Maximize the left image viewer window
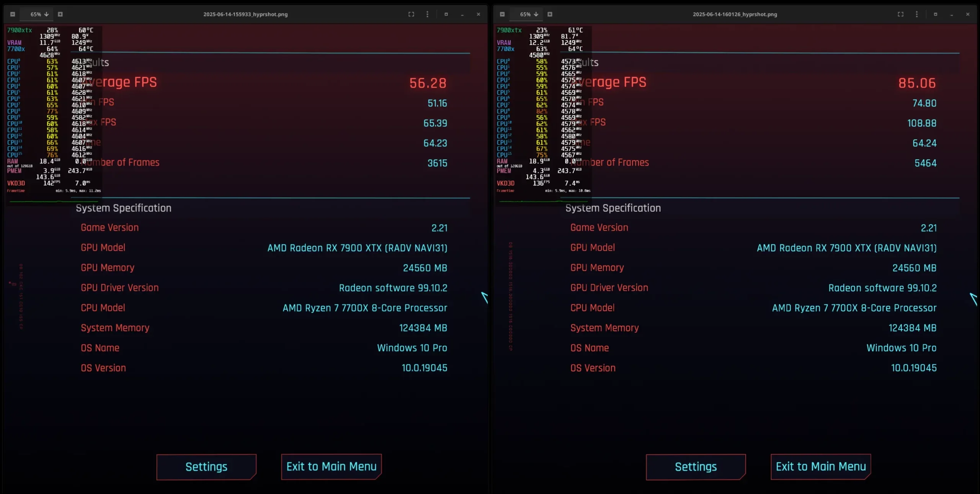This screenshot has height=494, width=980. click(x=446, y=14)
